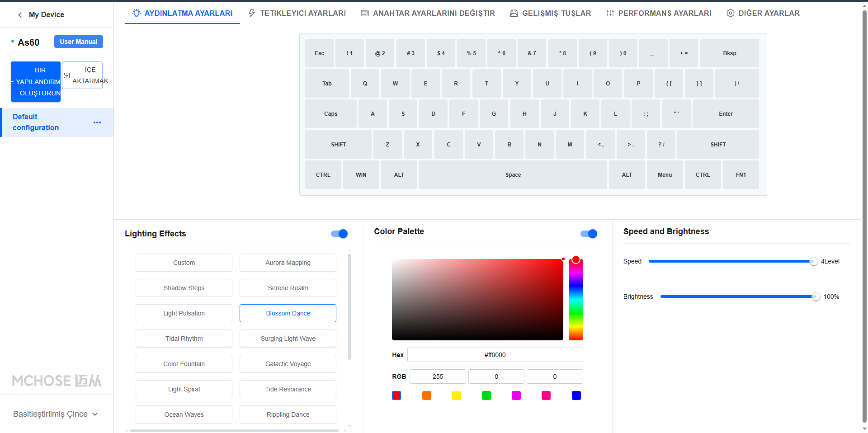Pick the Surging Light Wave effect
This screenshot has width=868, height=433.
pyautogui.click(x=288, y=339)
